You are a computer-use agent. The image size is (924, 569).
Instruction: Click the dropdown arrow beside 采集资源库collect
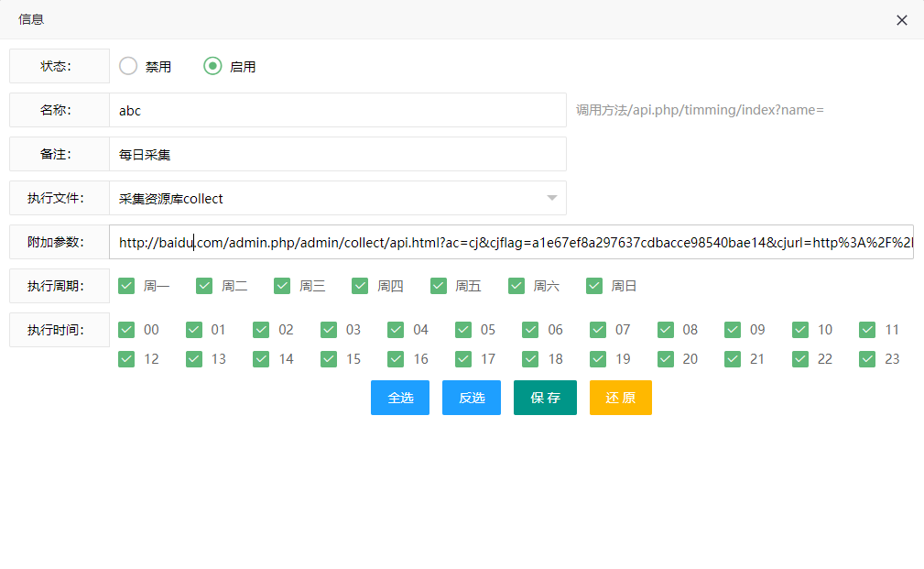(551, 198)
